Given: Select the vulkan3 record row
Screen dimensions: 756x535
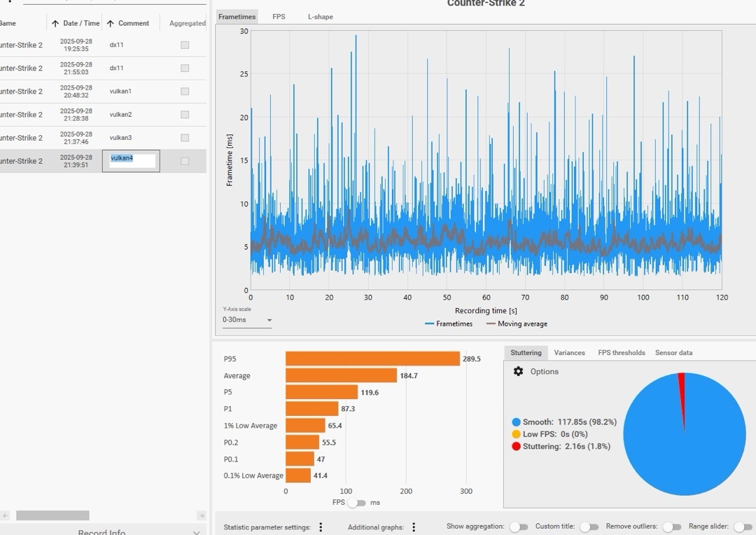Looking at the screenshot, I should click(x=103, y=138).
